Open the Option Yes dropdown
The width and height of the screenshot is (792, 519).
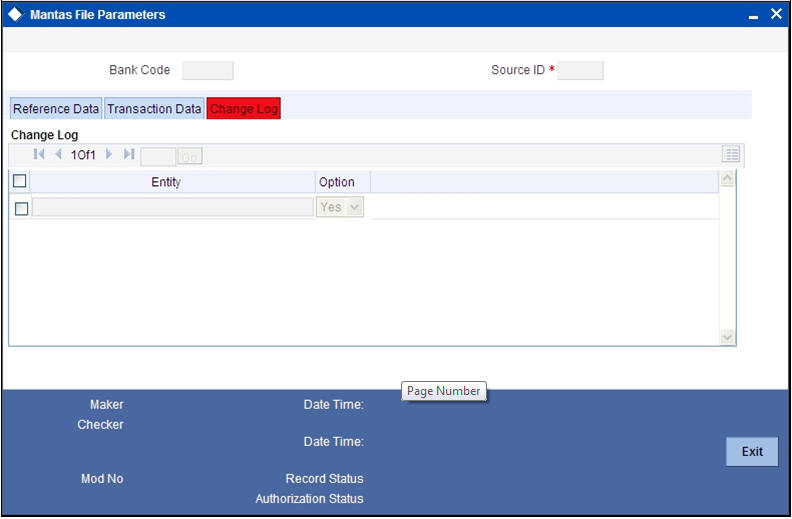340,207
